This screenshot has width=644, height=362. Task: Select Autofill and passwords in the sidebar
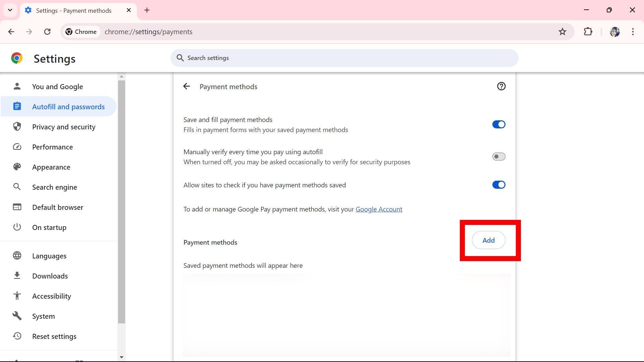pyautogui.click(x=68, y=107)
